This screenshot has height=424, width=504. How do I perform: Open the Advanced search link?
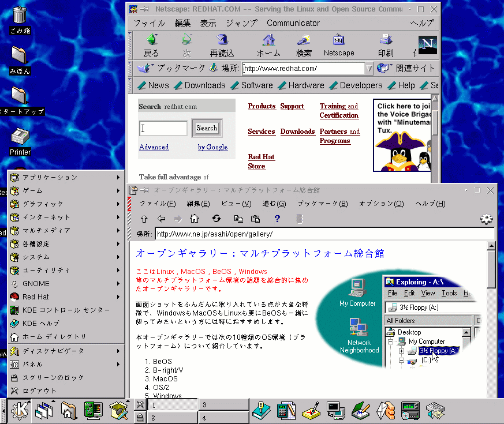154,147
